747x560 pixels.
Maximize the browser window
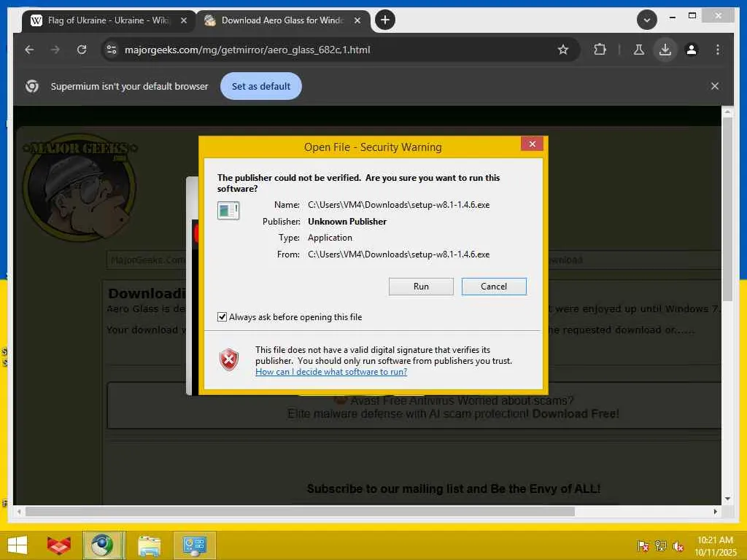[692, 16]
